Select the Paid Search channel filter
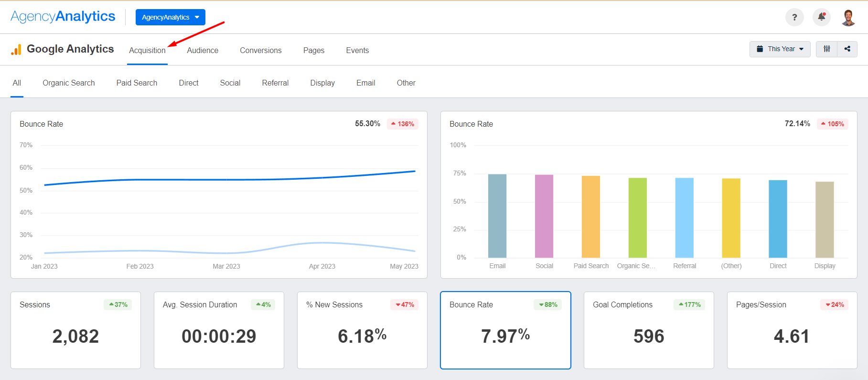 tap(137, 83)
